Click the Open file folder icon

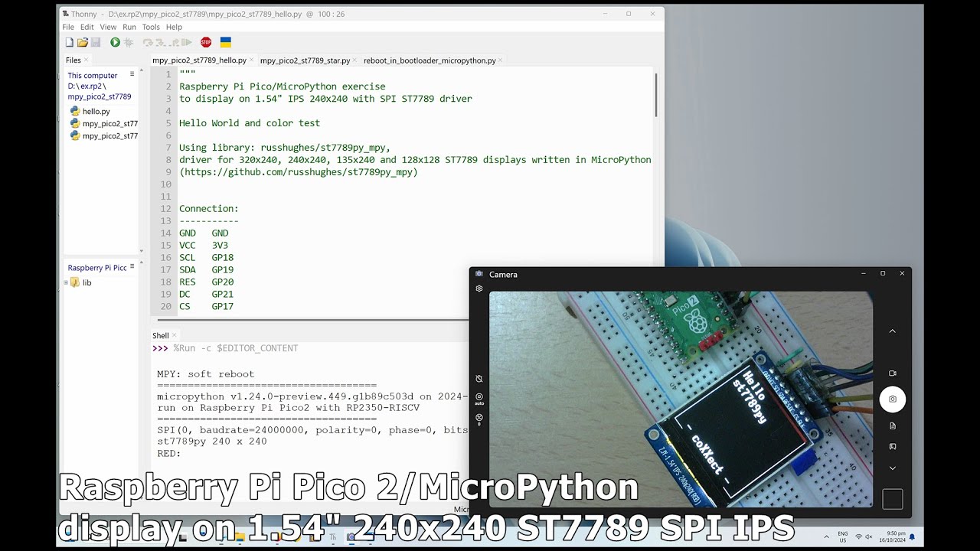click(83, 43)
